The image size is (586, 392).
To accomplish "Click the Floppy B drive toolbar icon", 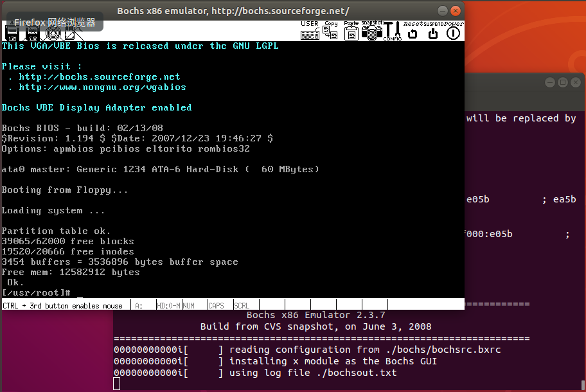I will pos(31,32).
